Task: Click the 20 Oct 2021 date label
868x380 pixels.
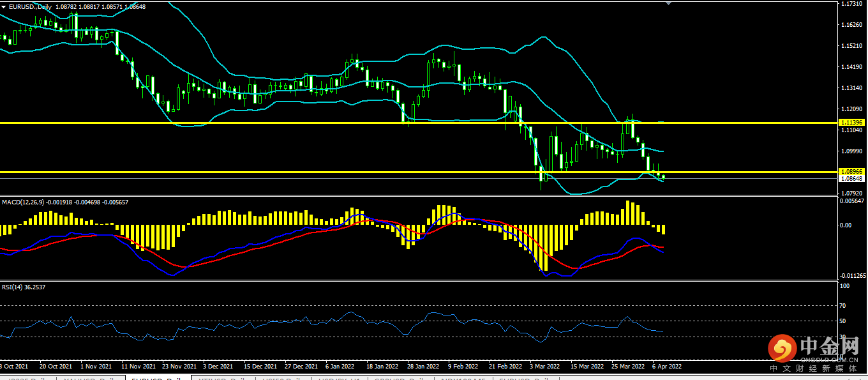Action: click(x=56, y=367)
